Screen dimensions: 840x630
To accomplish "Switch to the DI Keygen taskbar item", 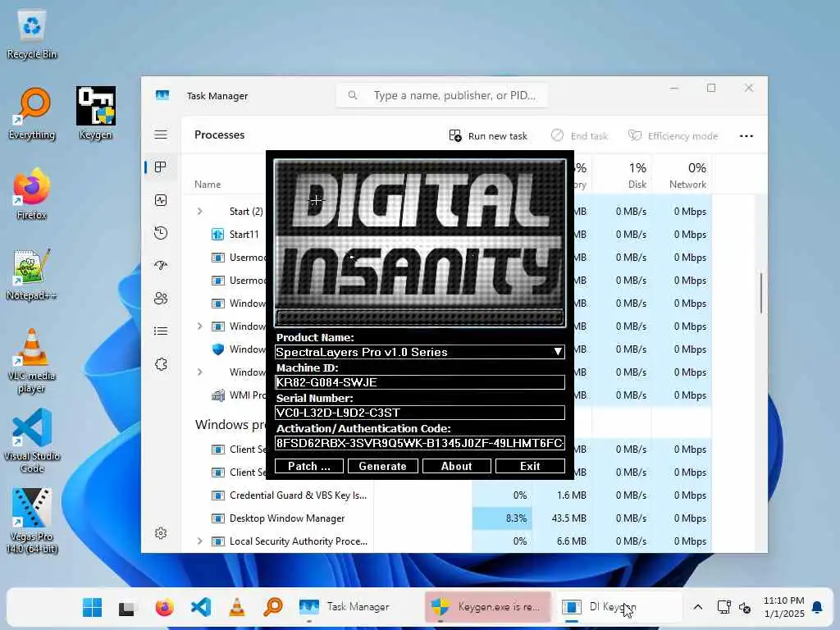I will (x=619, y=607).
